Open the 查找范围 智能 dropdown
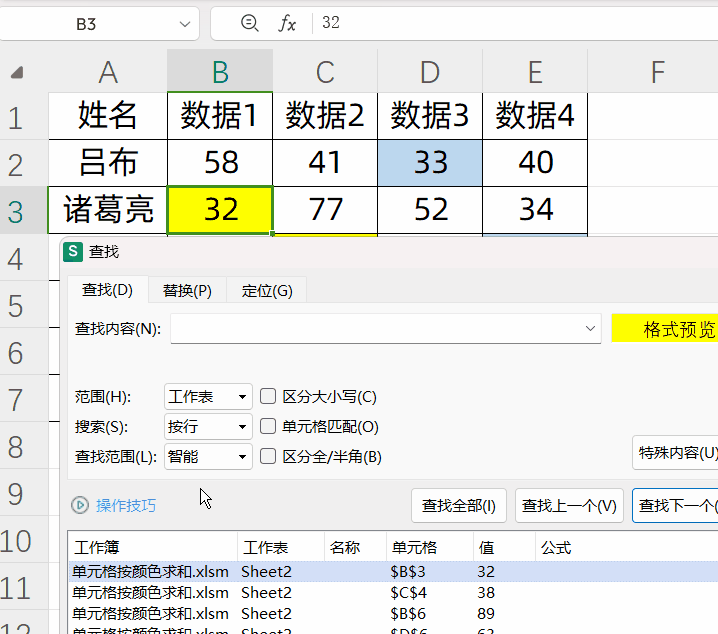Image resolution: width=718 pixels, height=634 pixels. 208,456
